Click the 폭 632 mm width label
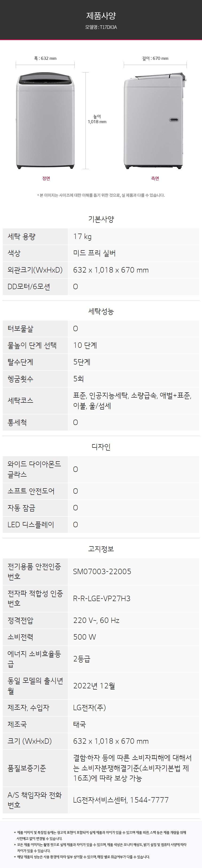The height and width of the screenshot is (868, 202). click(45, 58)
